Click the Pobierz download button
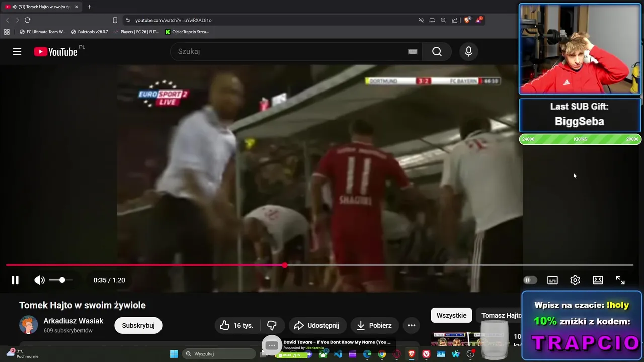 pyautogui.click(x=374, y=325)
